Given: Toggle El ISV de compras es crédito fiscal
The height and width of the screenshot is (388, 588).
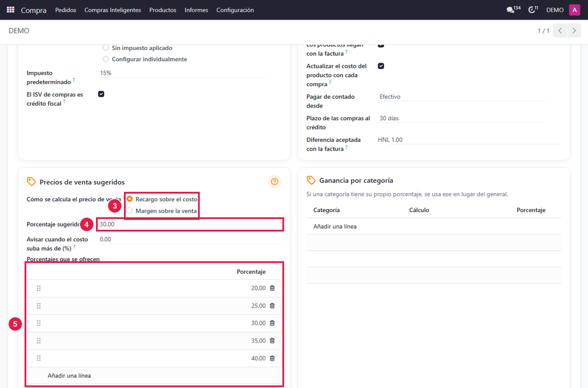Looking at the screenshot, I should pos(101,94).
